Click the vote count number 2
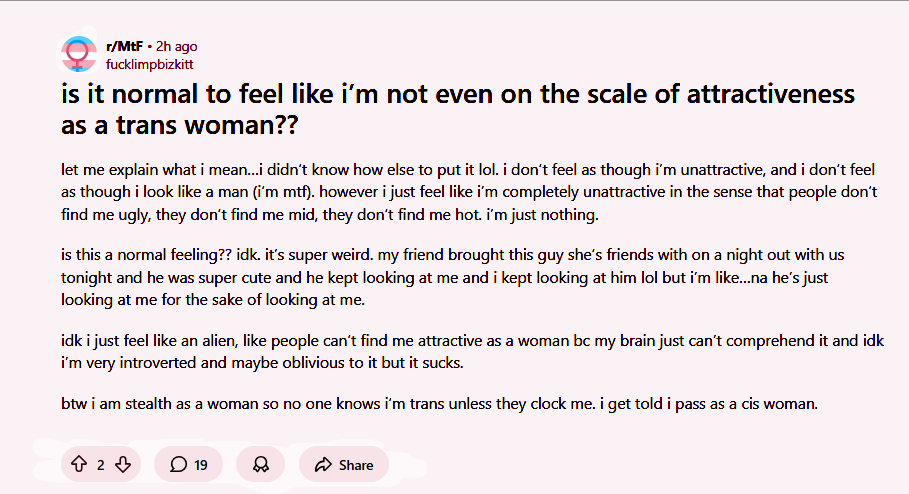909x494 pixels. [101, 464]
